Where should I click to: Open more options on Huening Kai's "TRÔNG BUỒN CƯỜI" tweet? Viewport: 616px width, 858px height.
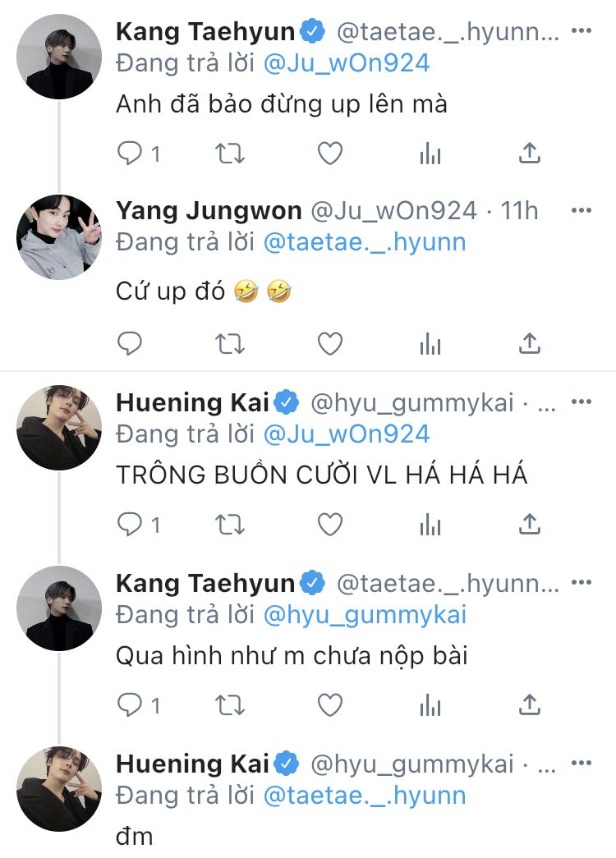tap(581, 402)
